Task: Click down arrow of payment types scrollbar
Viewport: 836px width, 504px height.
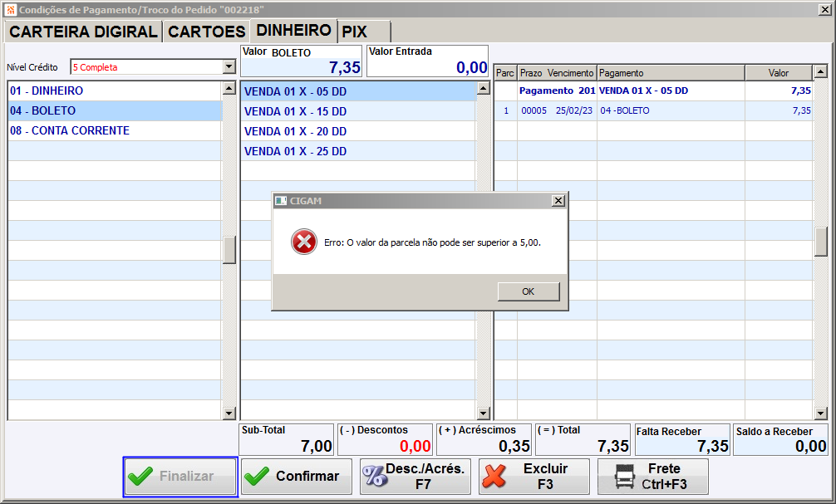Action: pyautogui.click(x=229, y=413)
